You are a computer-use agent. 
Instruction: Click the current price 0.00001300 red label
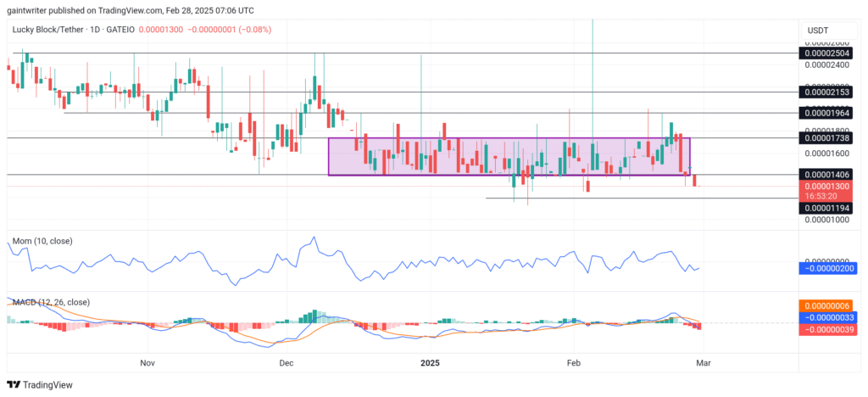click(826, 186)
